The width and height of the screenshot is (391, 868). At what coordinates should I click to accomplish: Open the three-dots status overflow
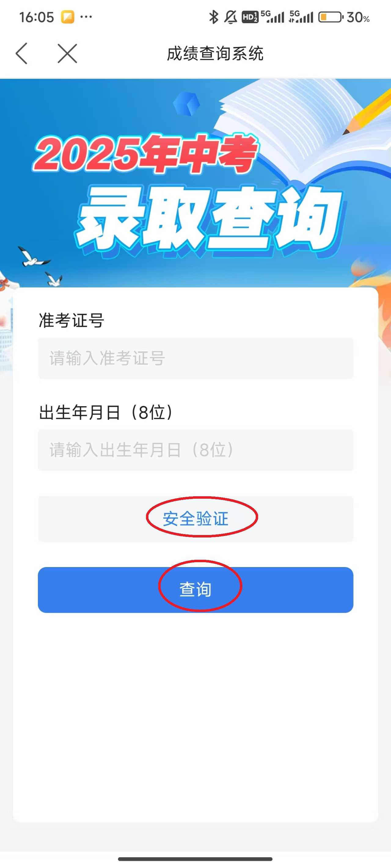point(86,16)
